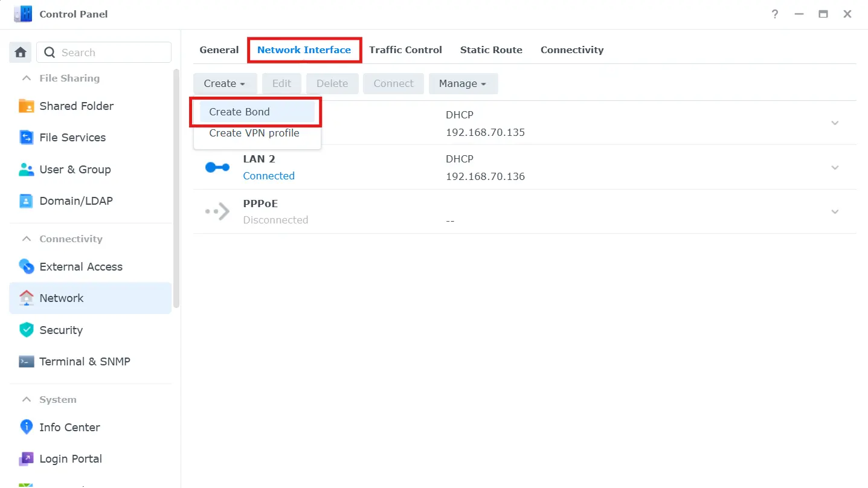
Task: Select Security in the sidebar
Action: (61, 330)
